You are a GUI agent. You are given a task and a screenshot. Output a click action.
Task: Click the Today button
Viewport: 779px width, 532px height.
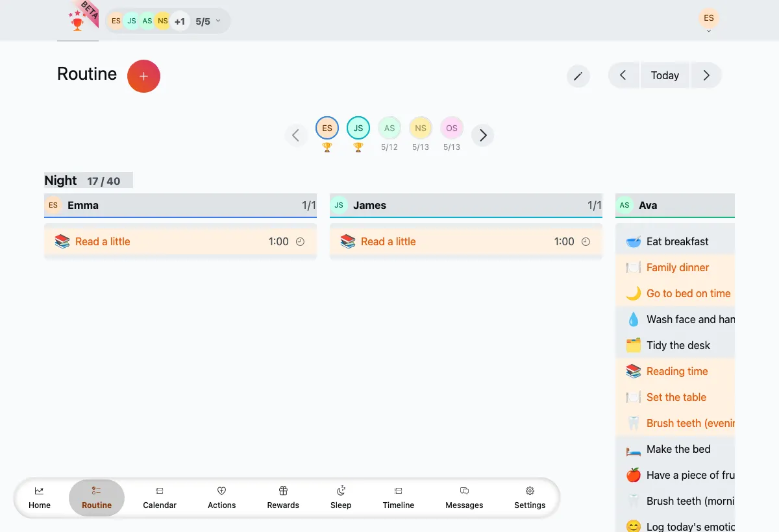[665, 75]
